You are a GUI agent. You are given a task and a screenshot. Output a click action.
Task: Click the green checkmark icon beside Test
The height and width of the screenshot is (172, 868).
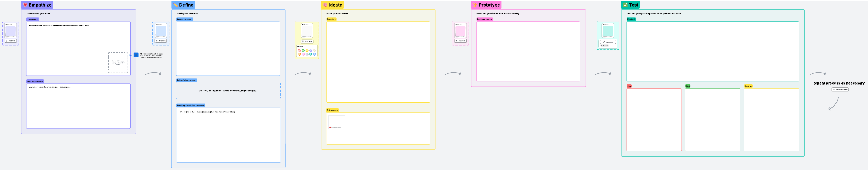625,5
